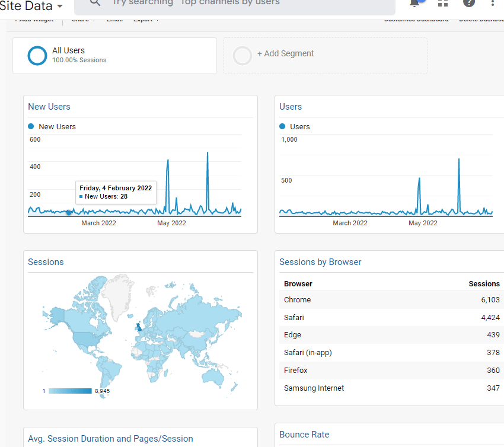Open the Users widget title link

tap(291, 107)
